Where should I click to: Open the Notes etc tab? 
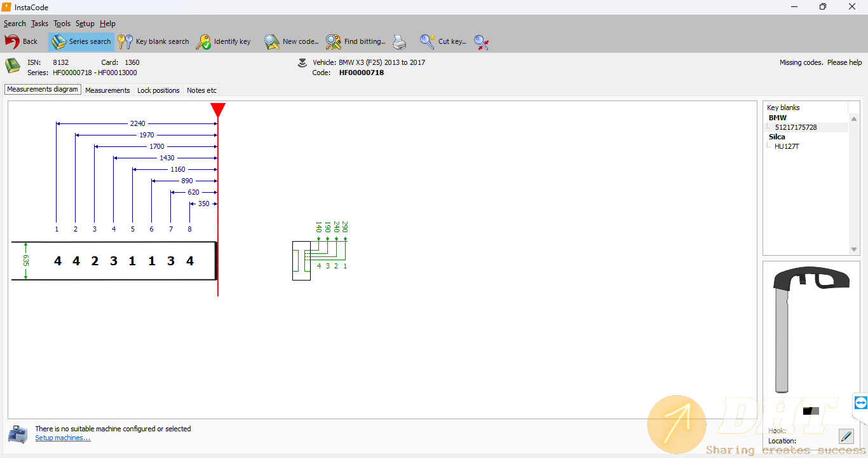[x=201, y=90]
